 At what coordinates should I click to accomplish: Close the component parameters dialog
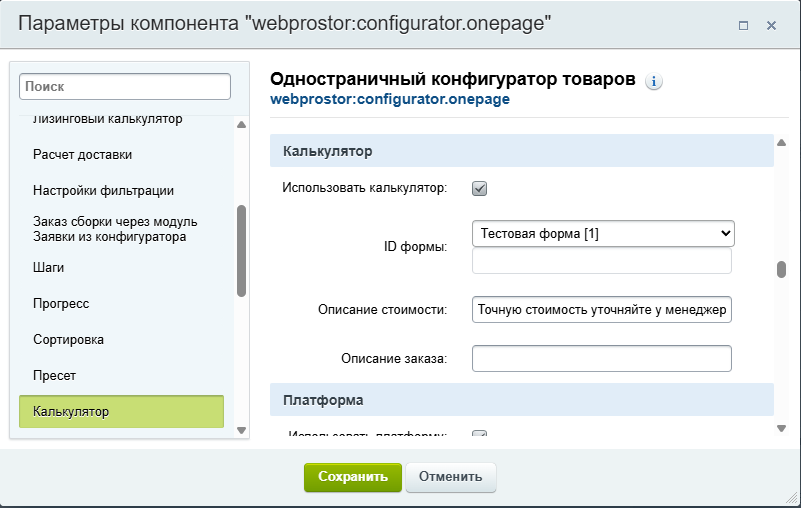coord(771,26)
